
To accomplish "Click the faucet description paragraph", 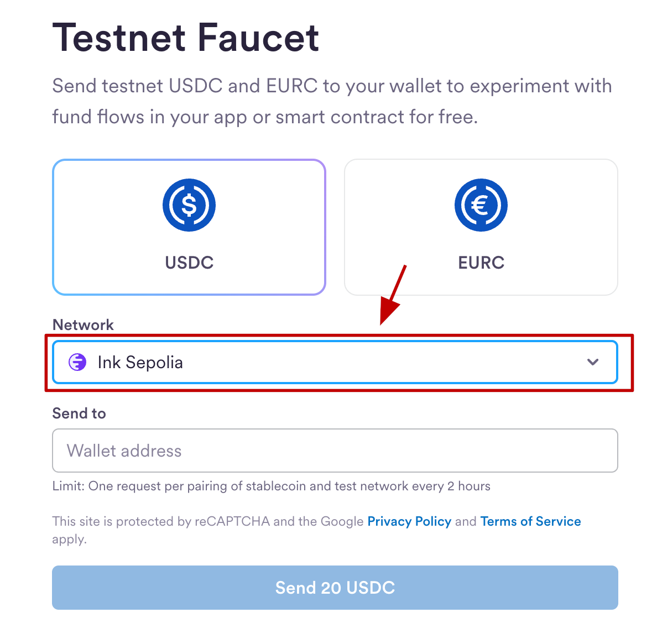I will (332, 101).
